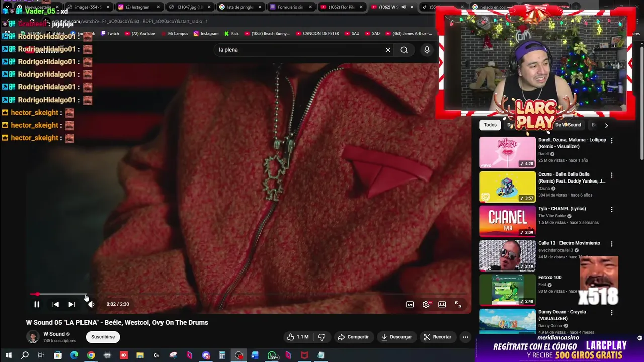
Task: Open Danny Ocean Crayola video title
Action: [562, 315]
